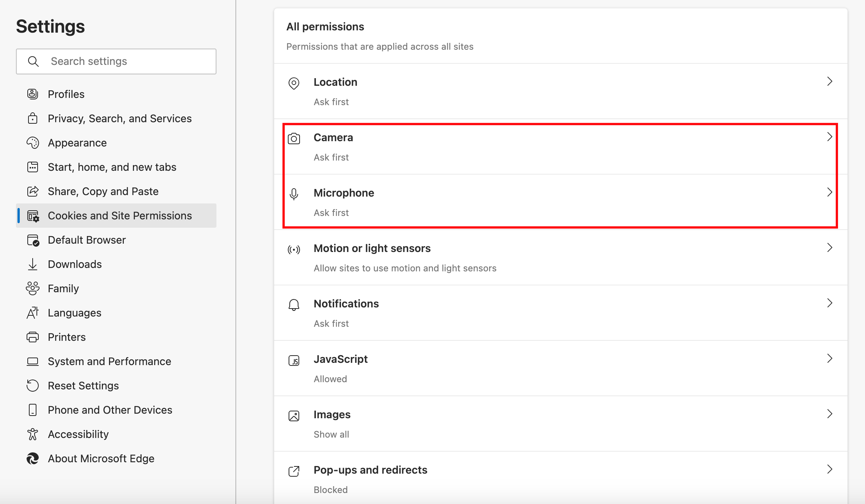The height and width of the screenshot is (504, 865).
Task: Open Reset Settings
Action: 83,385
